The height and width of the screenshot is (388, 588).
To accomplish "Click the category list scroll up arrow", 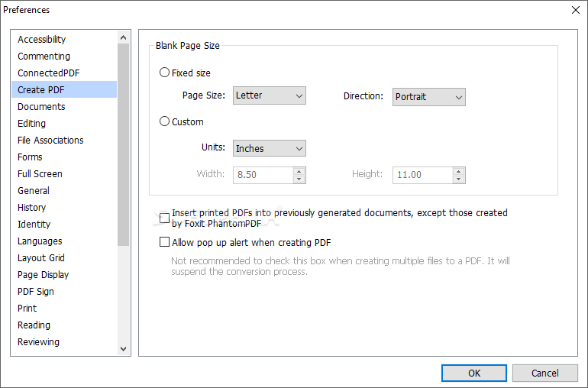I will point(124,37).
